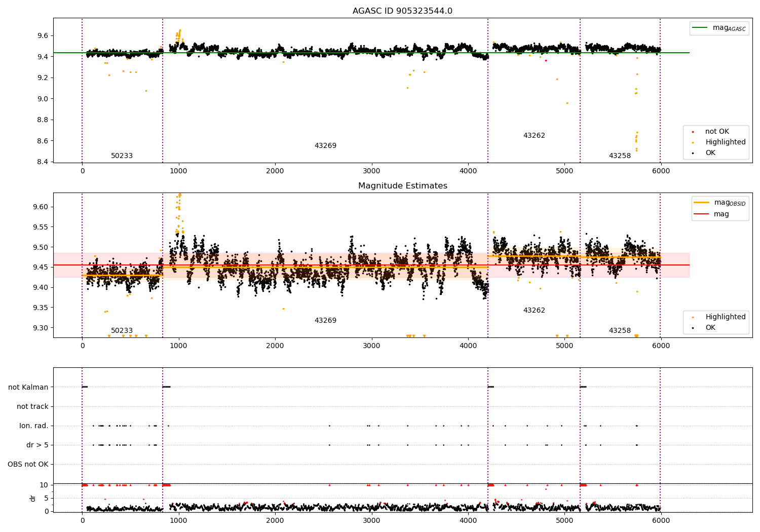
Task: Click y-axis tick '8.8' on AGASC plot
Action: coord(43,120)
